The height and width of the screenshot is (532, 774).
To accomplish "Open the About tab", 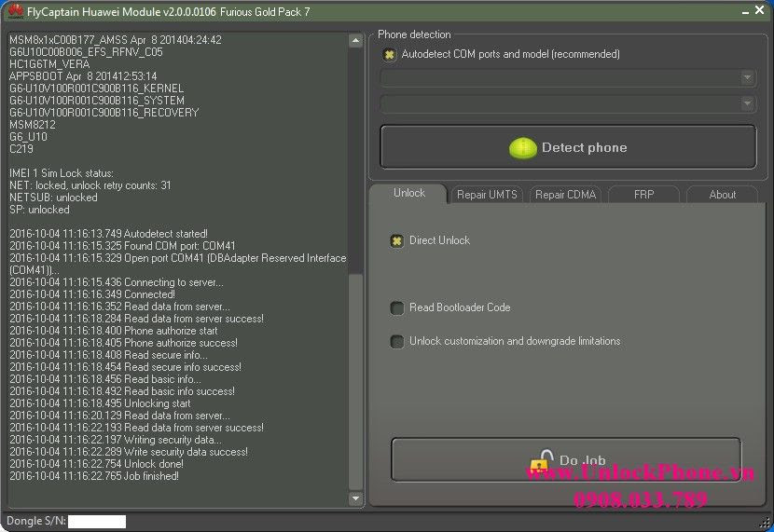I will [722, 195].
